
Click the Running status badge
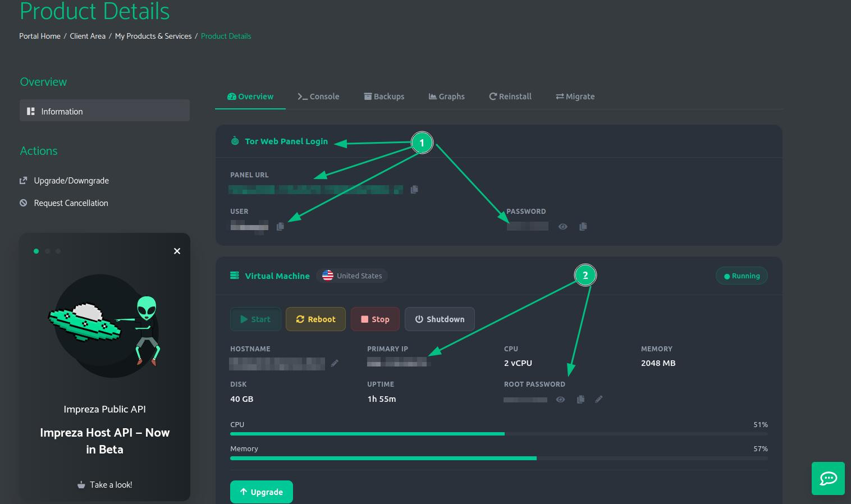click(x=742, y=276)
